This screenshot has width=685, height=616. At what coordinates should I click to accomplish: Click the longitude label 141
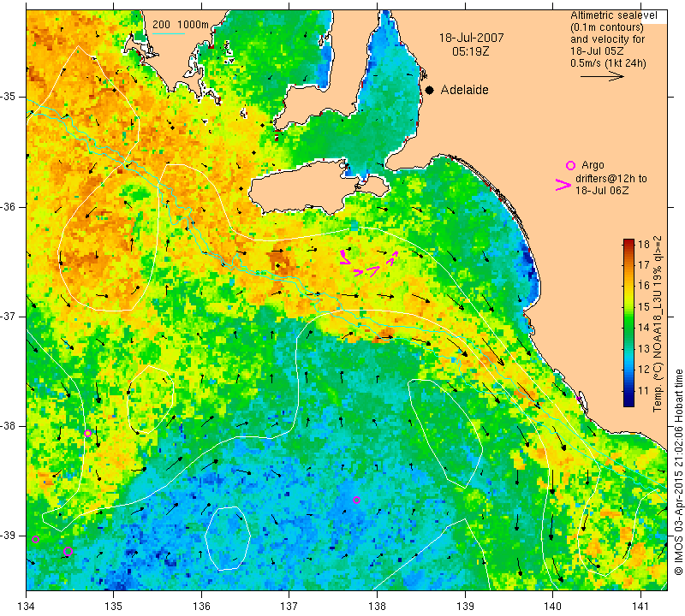tap(640, 607)
